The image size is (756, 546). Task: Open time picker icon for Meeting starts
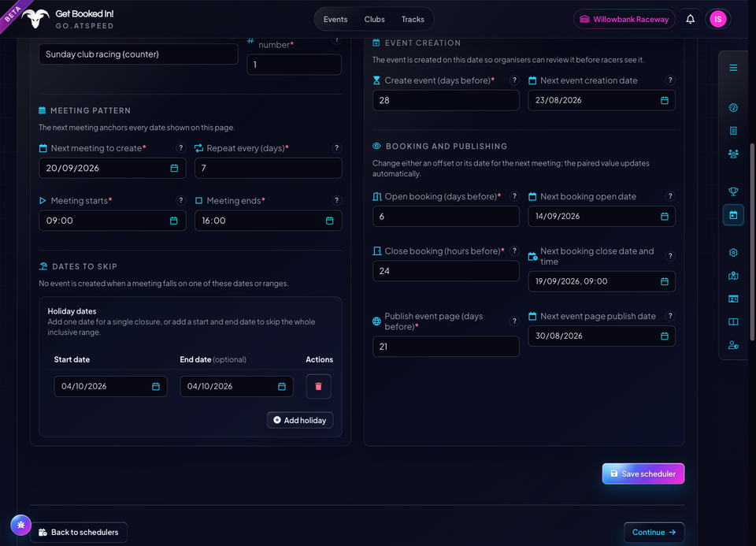pos(173,221)
